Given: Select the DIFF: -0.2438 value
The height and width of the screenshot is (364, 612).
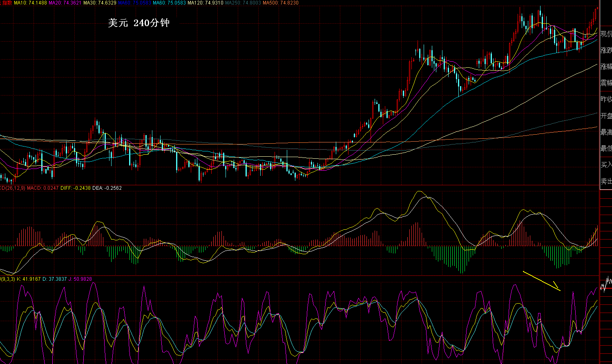Looking at the screenshot, I should click(x=76, y=188).
